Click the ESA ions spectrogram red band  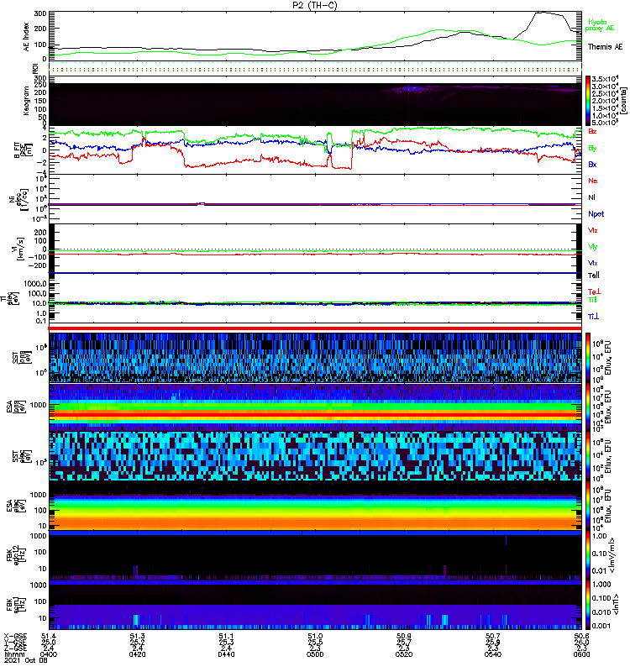[315, 414]
